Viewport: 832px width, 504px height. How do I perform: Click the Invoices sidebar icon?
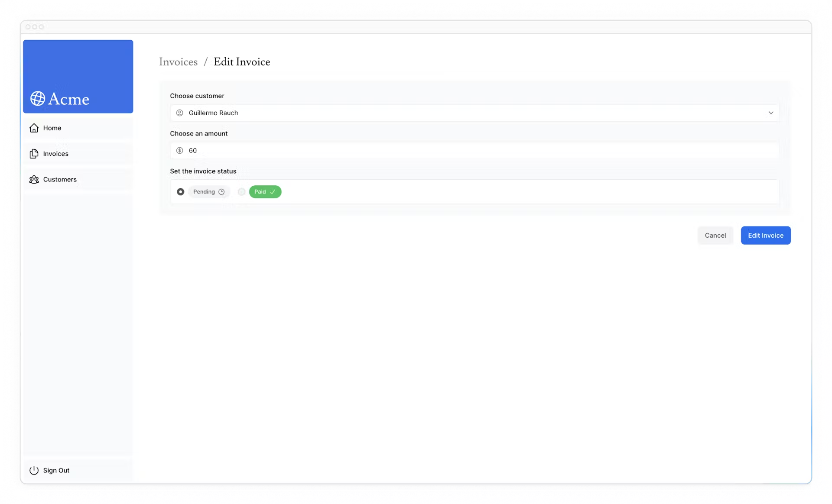tap(34, 153)
